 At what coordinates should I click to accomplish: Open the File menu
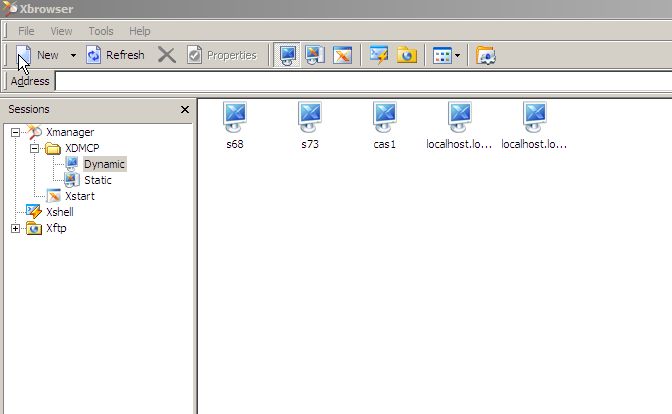[26, 31]
